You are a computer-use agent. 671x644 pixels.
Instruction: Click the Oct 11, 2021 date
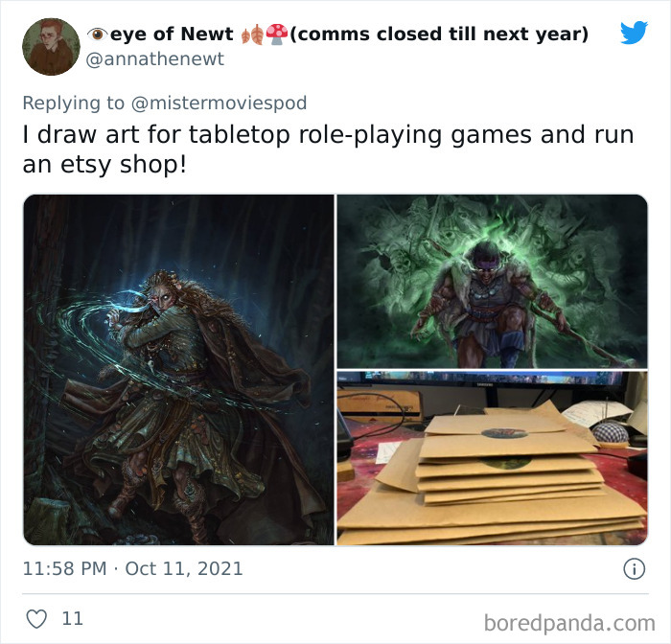(184, 568)
